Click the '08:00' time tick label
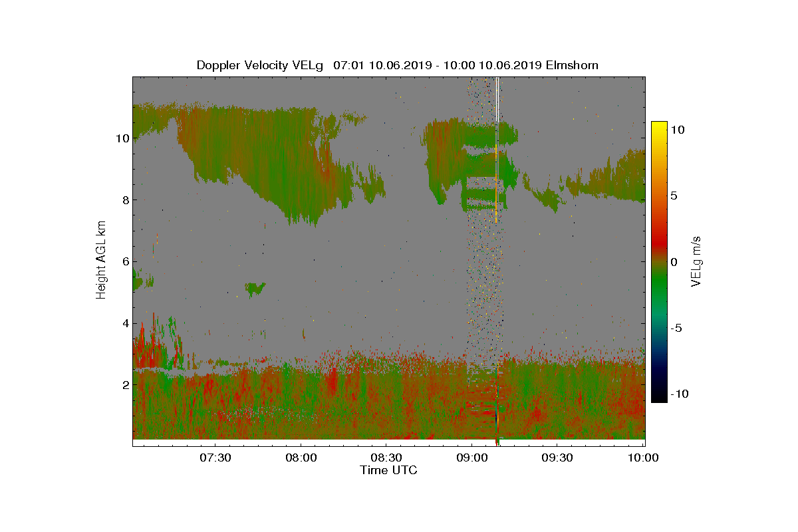 pos(301,458)
